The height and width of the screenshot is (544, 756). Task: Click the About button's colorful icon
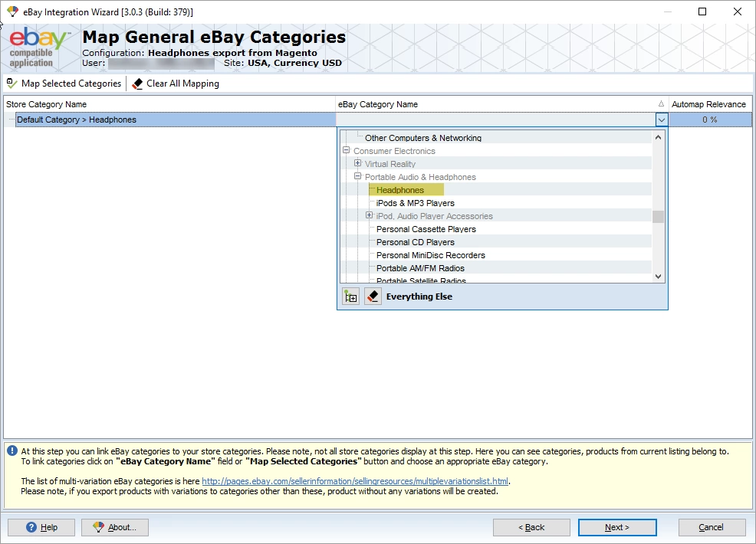98,527
